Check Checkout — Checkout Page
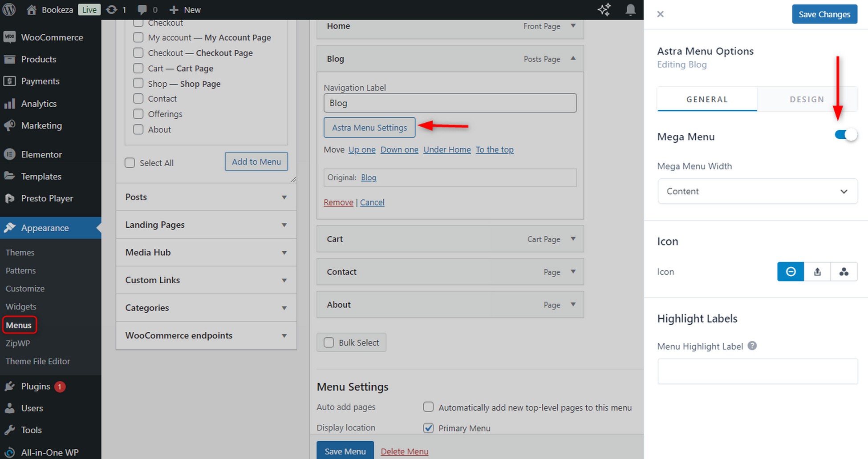868x459 pixels. pos(138,53)
